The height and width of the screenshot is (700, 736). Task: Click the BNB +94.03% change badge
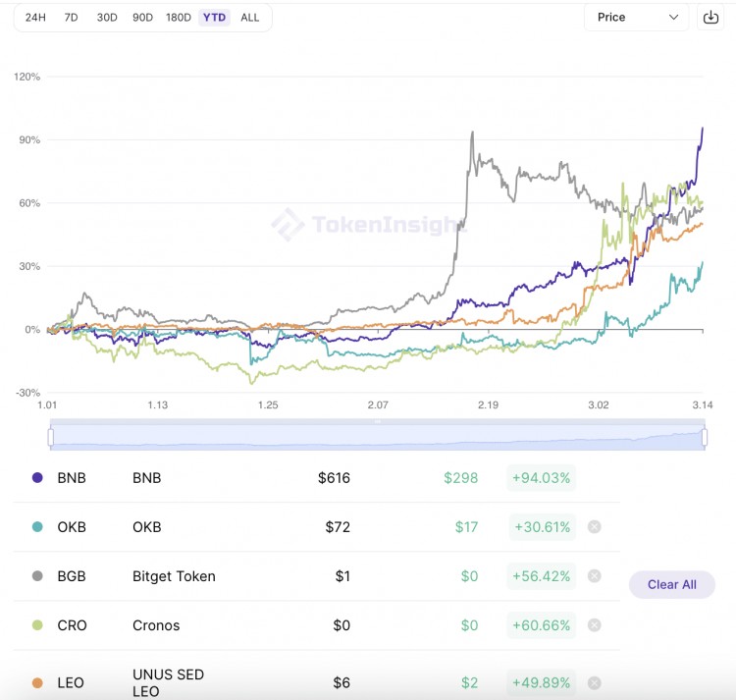point(541,478)
